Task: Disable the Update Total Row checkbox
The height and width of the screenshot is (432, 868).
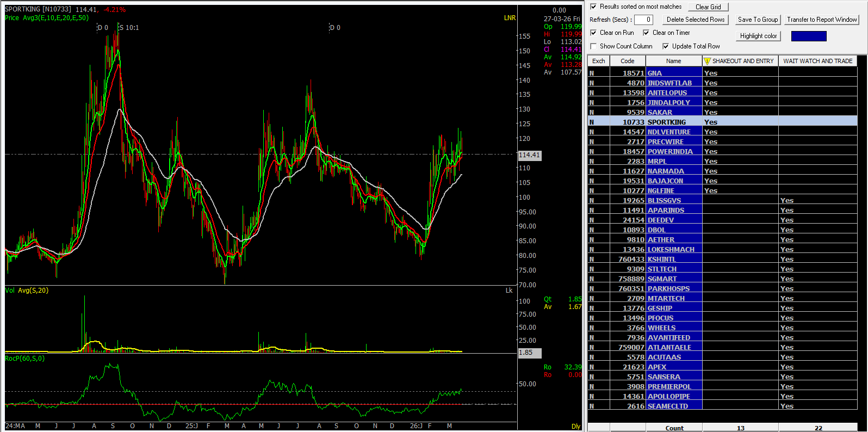Action: [666, 46]
